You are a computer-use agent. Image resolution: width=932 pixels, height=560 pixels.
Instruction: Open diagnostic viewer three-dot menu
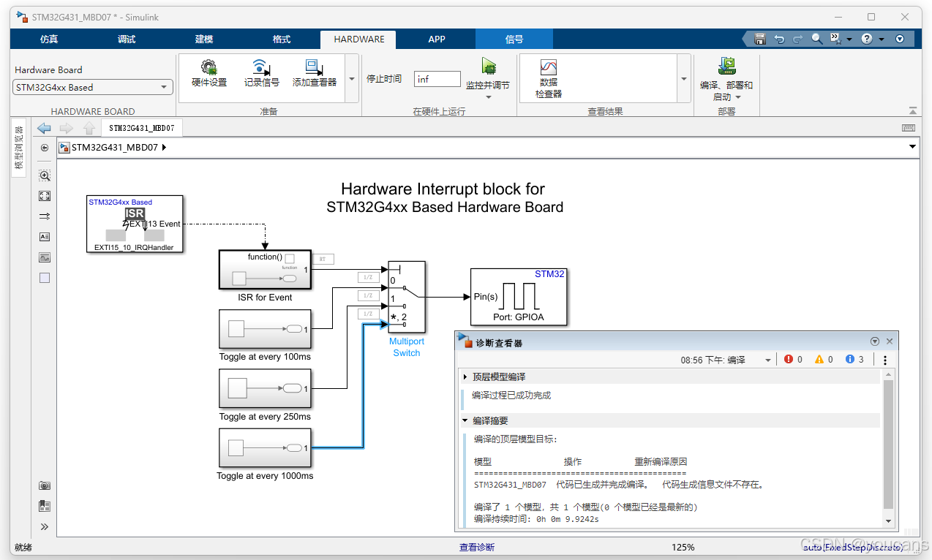coord(885,360)
